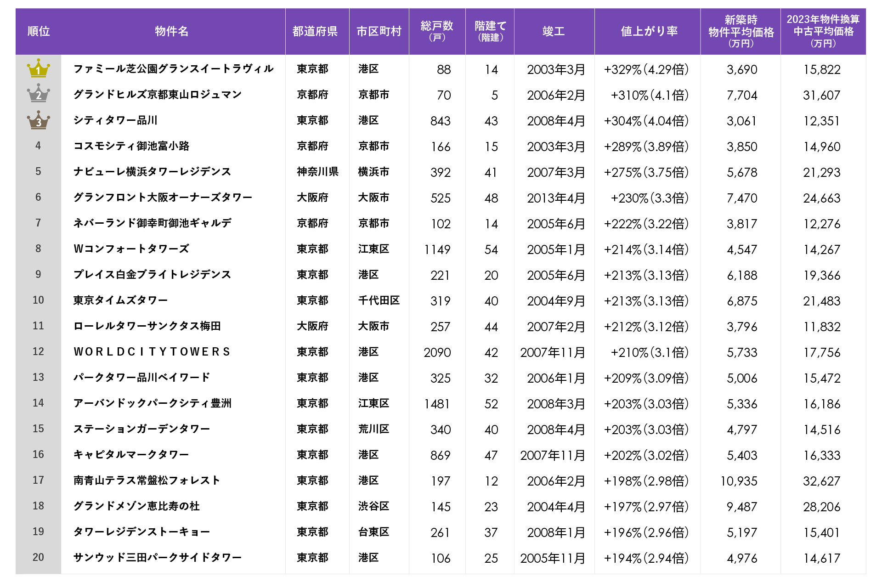Viewport: 882px width, 588px height.
Task: Select グランドメゾン恵比寿の杜 property name
Action: [136, 506]
